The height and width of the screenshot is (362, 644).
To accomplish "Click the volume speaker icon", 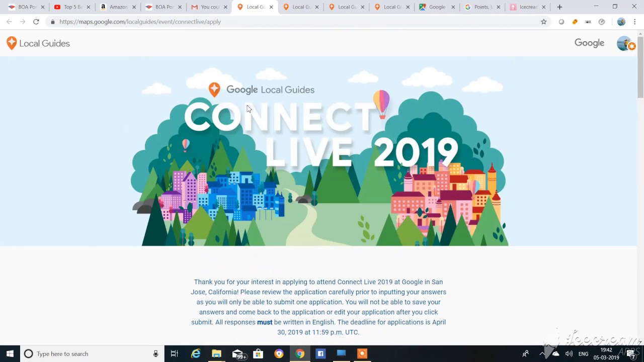I will click(x=569, y=353).
